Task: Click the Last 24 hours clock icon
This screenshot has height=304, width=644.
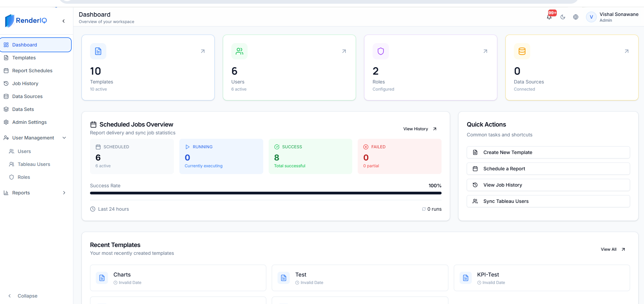Action: (93, 209)
